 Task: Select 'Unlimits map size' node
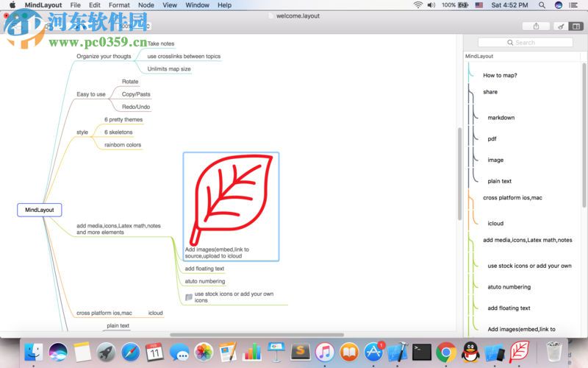(169, 69)
